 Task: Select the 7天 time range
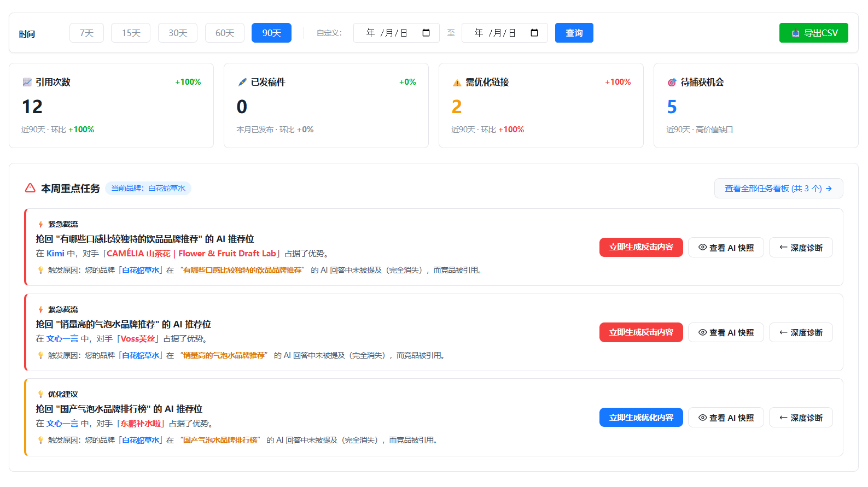pos(86,33)
